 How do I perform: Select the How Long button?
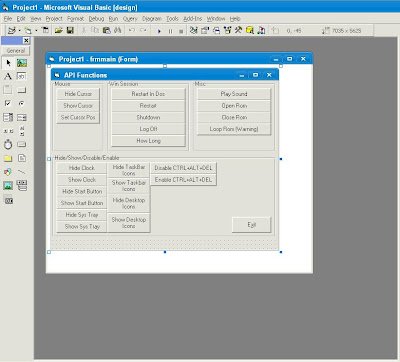[148, 141]
